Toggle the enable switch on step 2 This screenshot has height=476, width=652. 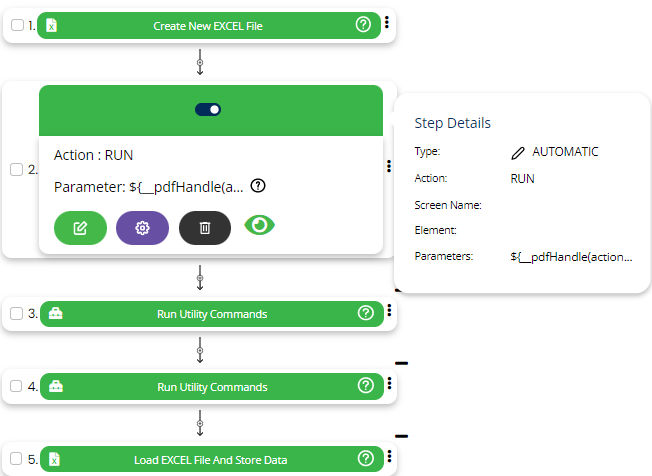[208, 109]
